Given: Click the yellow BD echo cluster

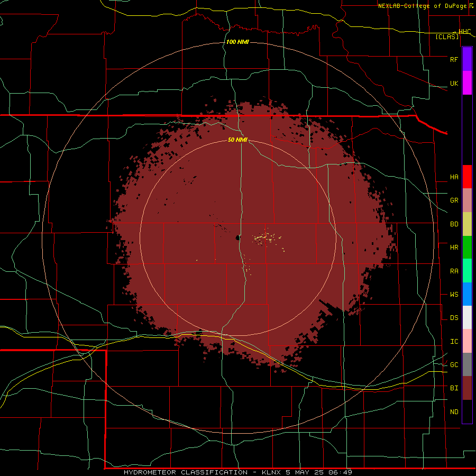Looking at the screenshot, I should point(267,237).
